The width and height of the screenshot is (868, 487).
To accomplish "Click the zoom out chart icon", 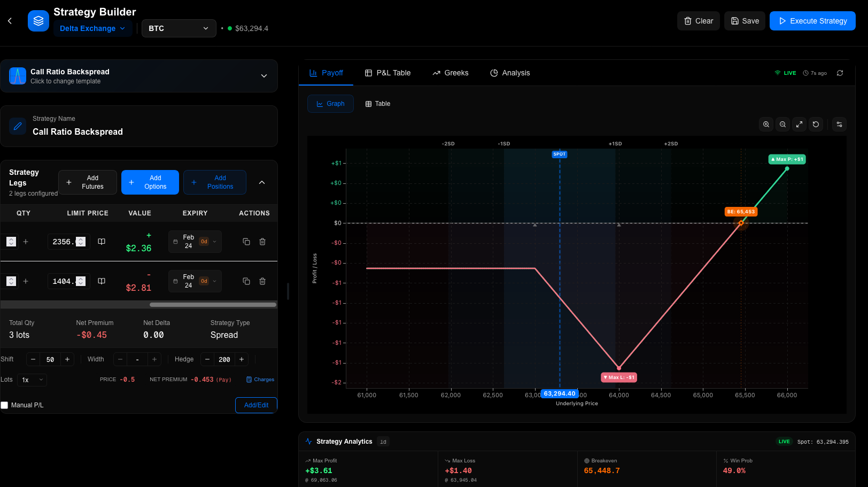I will [782, 125].
